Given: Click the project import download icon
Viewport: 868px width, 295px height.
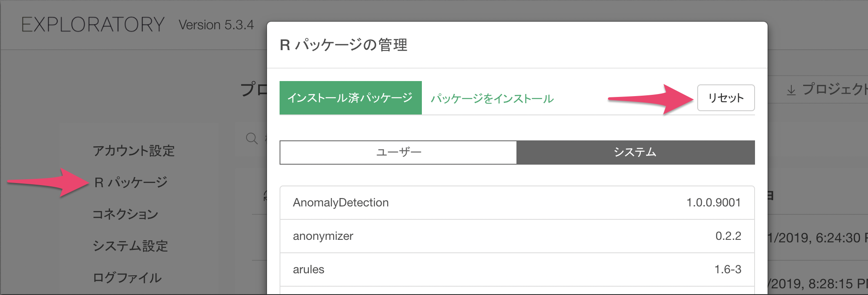Looking at the screenshot, I should 791,90.
